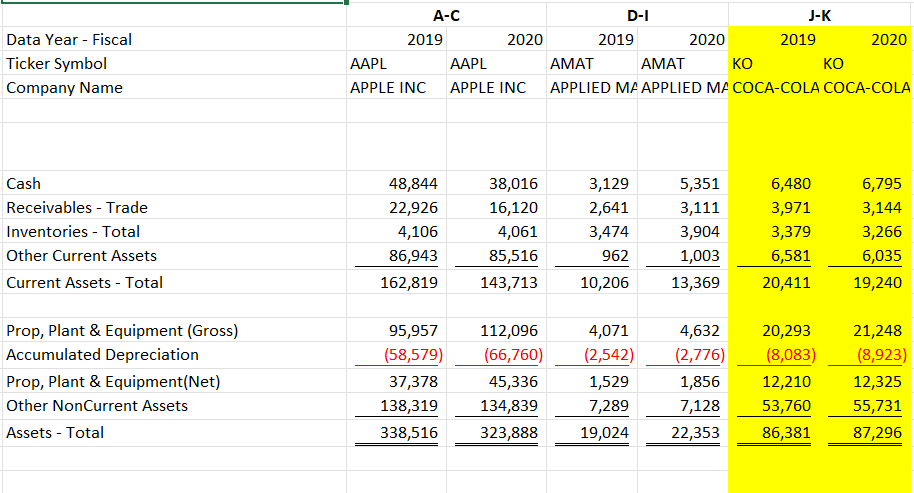Select the 'Inventories - Total' label cell
Viewport: 914px width, 493px height.
(174, 231)
